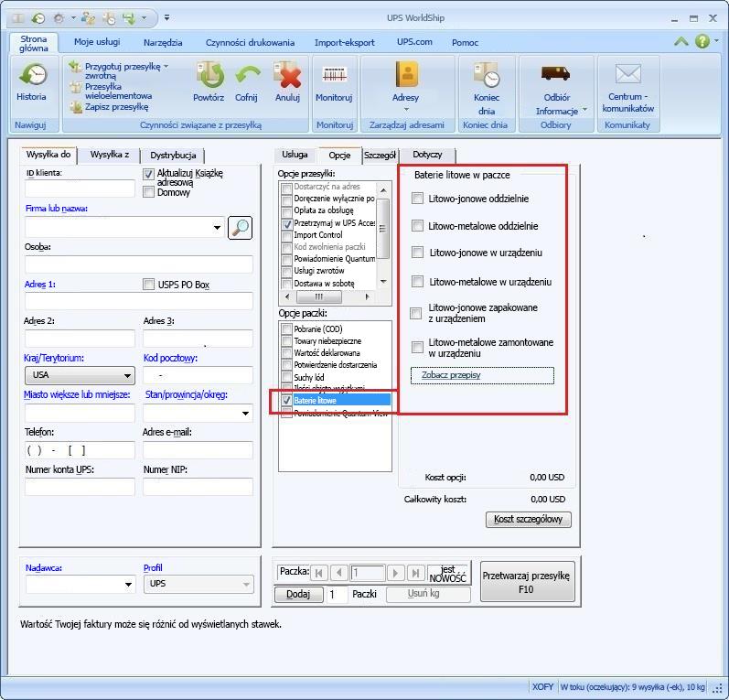This screenshot has width=729, height=700.
Task: Switch to the Usługa tab
Action: [295, 155]
